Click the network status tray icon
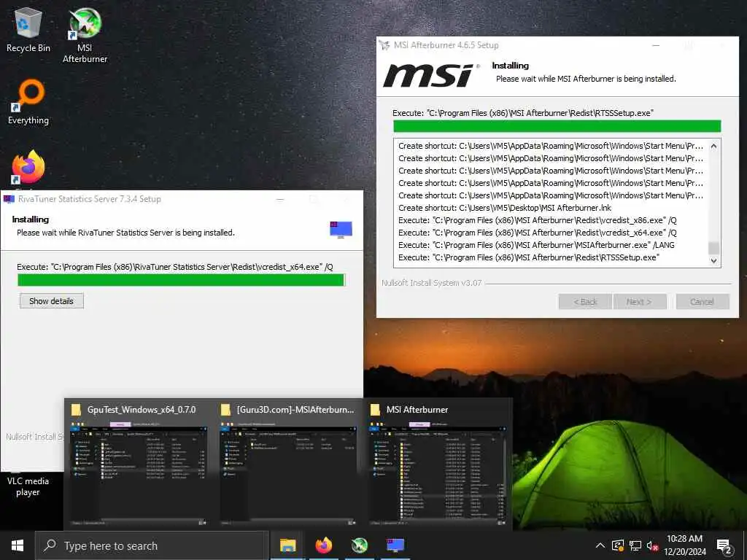This screenshot has width=747, height=560. tap(635, 545)
